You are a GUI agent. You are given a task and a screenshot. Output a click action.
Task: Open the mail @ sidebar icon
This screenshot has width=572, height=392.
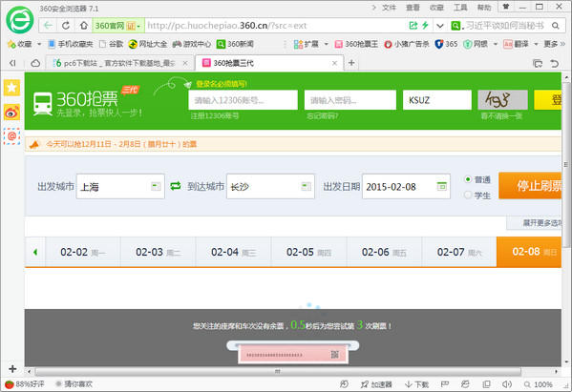click(x=11, y=136)
